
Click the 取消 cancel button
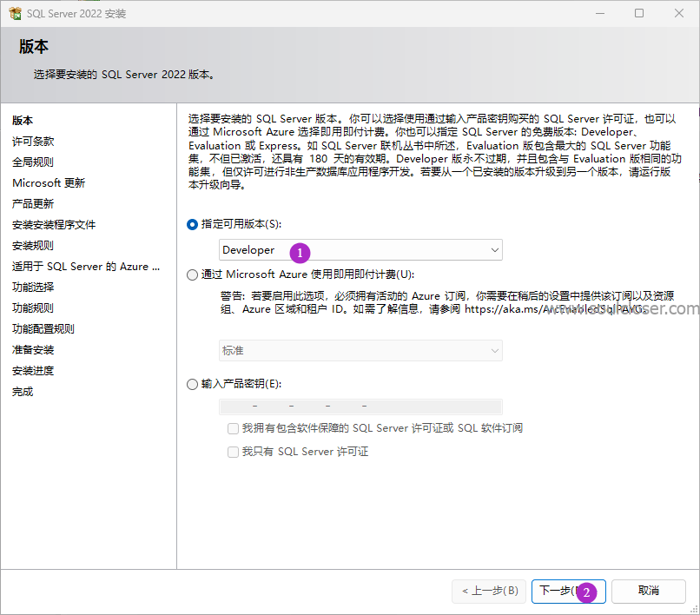648,592
